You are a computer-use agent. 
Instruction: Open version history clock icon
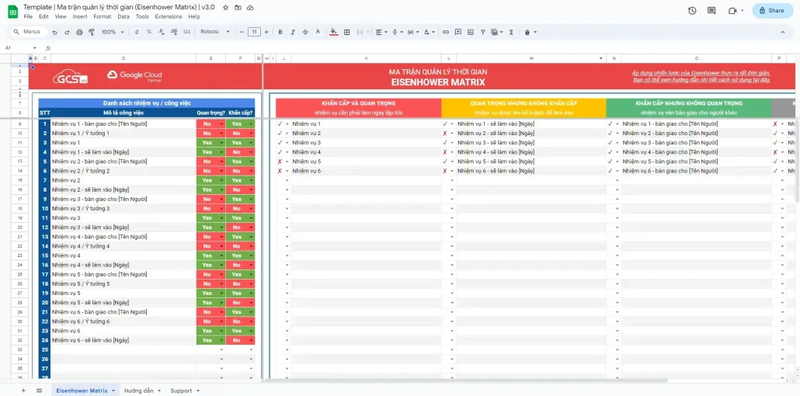click(692, 10)
